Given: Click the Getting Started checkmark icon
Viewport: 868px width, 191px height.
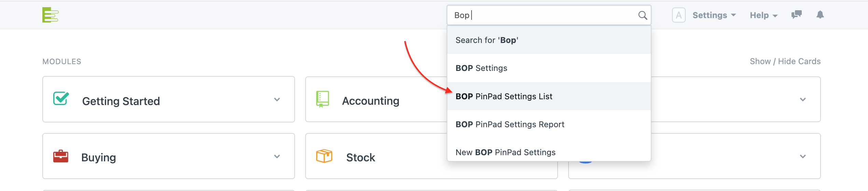Looking at the screenshot, I should 61,99.
